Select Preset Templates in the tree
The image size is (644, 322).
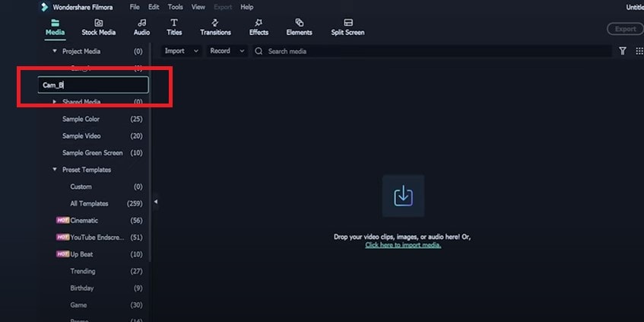(87, 170)
